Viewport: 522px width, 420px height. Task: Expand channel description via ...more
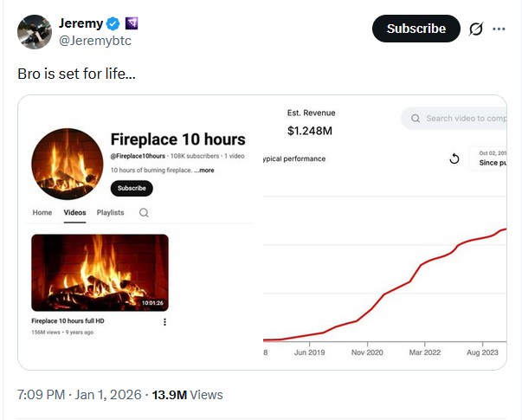tap(204, 171)
